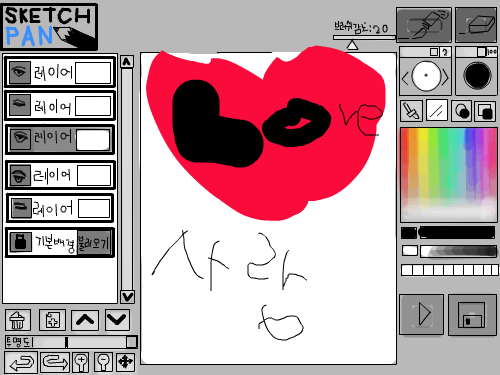
Task: Show second 레이어 layer with closed eye
Action: pyautogui.click(x=20, y=105)
